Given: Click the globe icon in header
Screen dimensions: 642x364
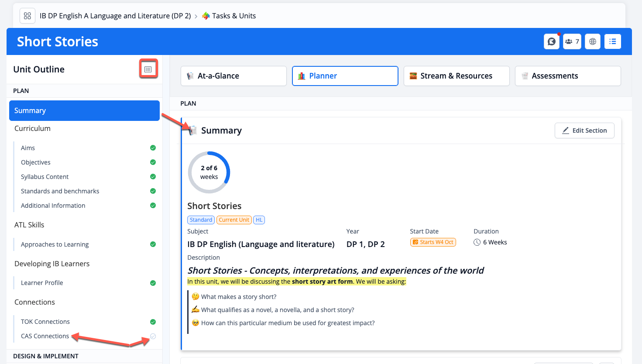Looking at the screenshot, I should pyautogui.click(x=592, y=41).
